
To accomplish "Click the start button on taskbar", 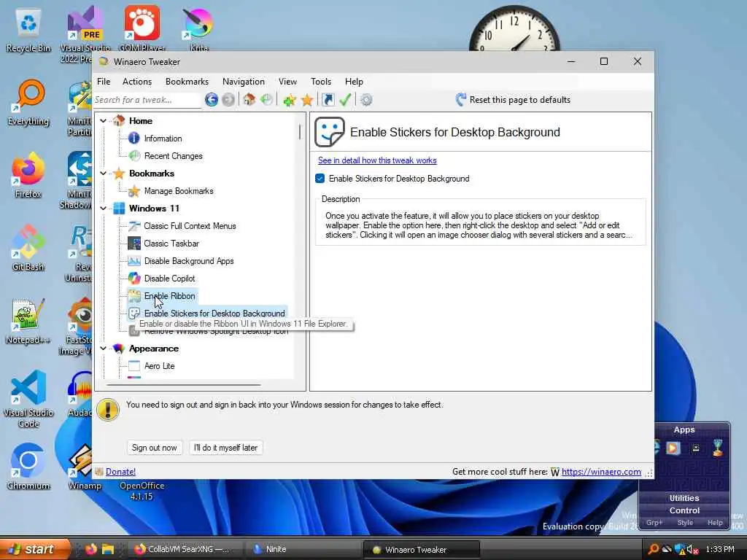I will [34, 549].
